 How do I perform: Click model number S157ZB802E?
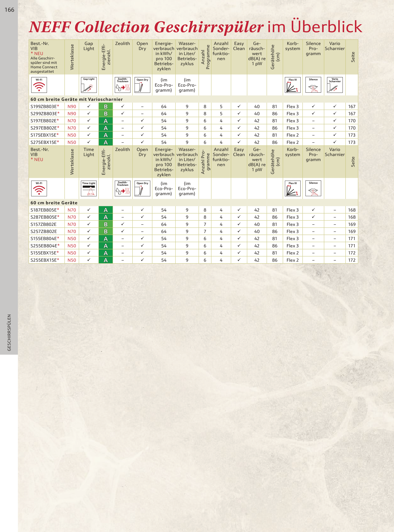[43, 224]
